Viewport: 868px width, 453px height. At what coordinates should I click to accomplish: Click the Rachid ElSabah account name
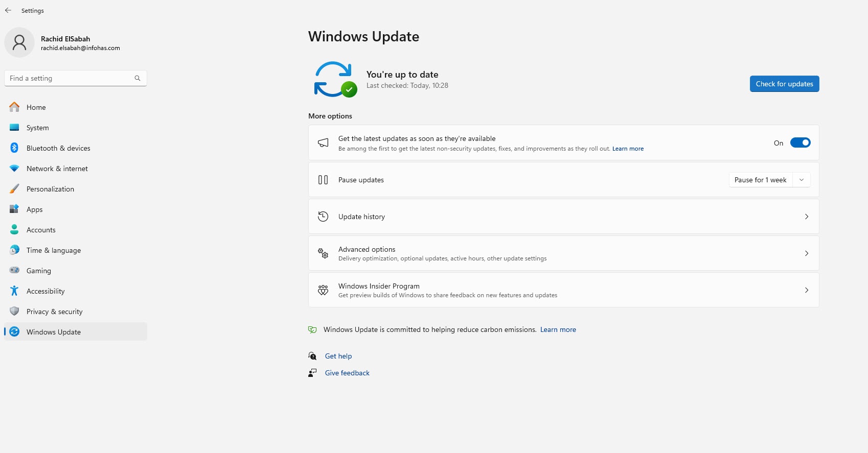click(65, 39)
